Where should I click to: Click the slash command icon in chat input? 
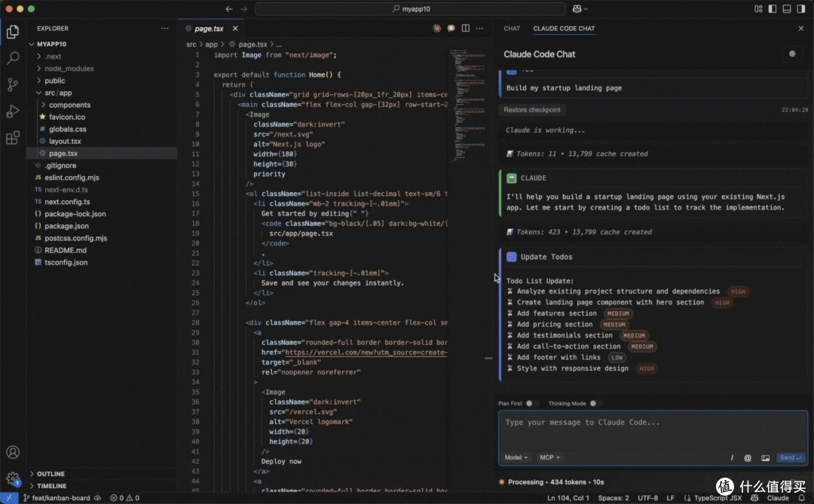(732, 458)
